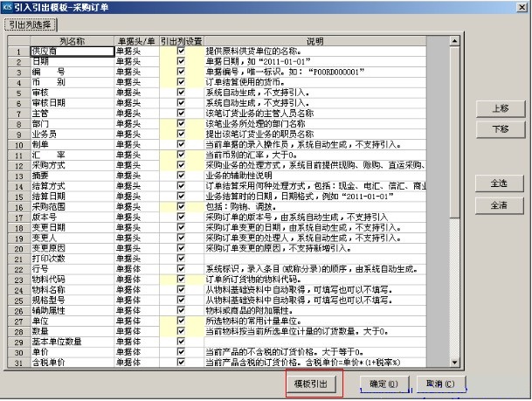Click the 模板引出 export template button
The image size is (532, 401).
point(313,383)
